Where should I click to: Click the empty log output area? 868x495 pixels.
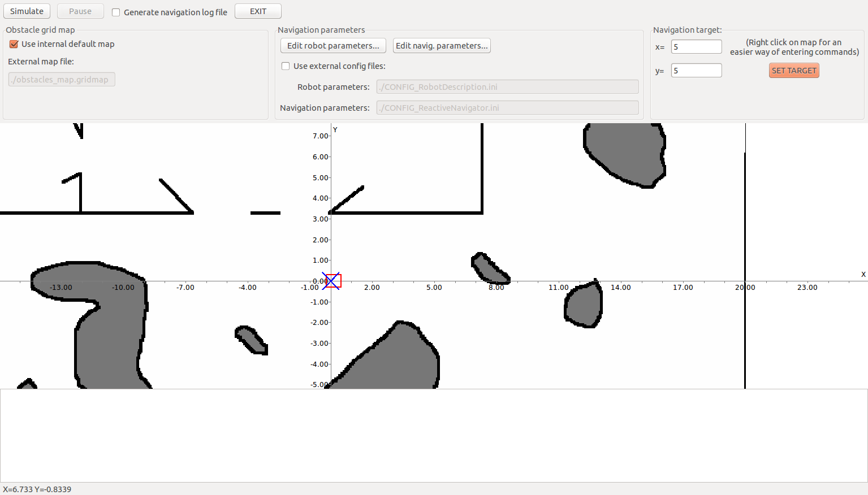click(434, 435)
